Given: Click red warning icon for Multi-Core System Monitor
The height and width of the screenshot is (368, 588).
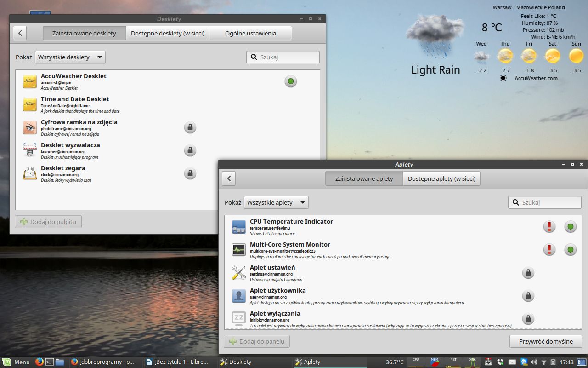Looking at the screenshot, I should pyautogui.click(x=549, y=249).
